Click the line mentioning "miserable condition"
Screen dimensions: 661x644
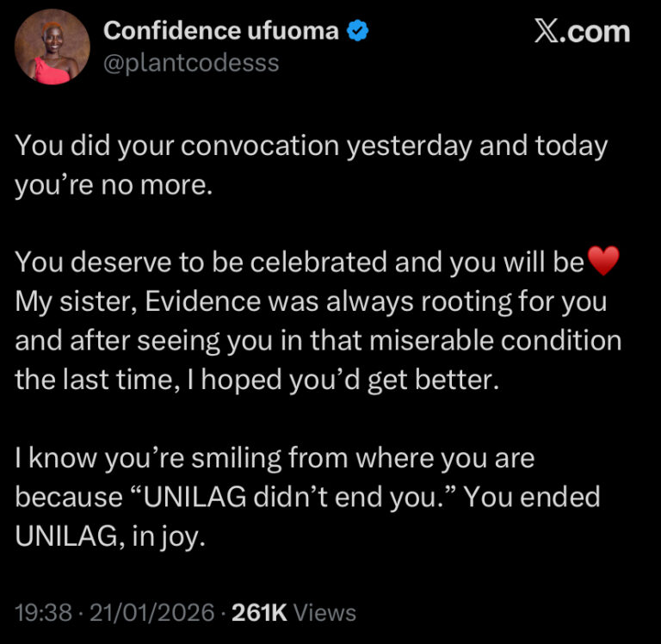(318, 341)
